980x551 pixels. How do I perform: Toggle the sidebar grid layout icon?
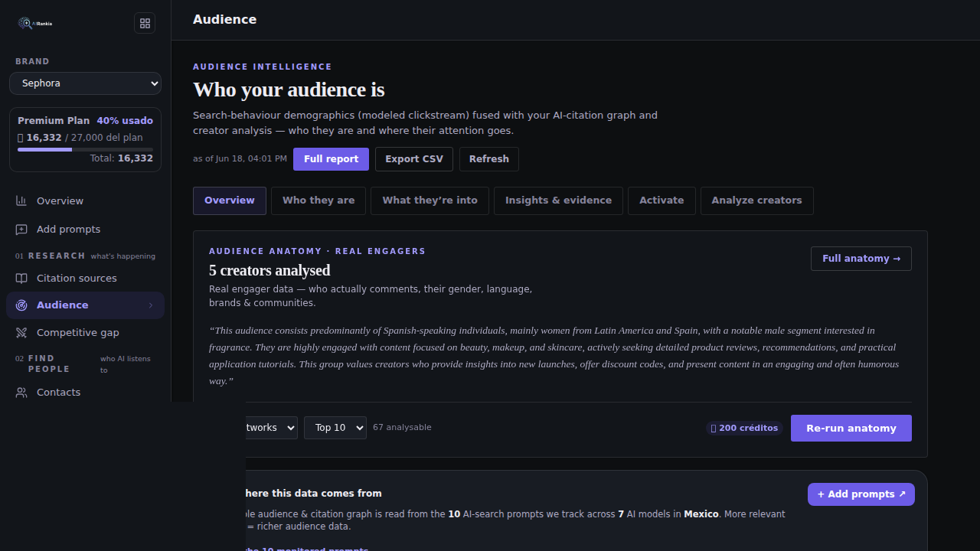[x=145, y=23]
